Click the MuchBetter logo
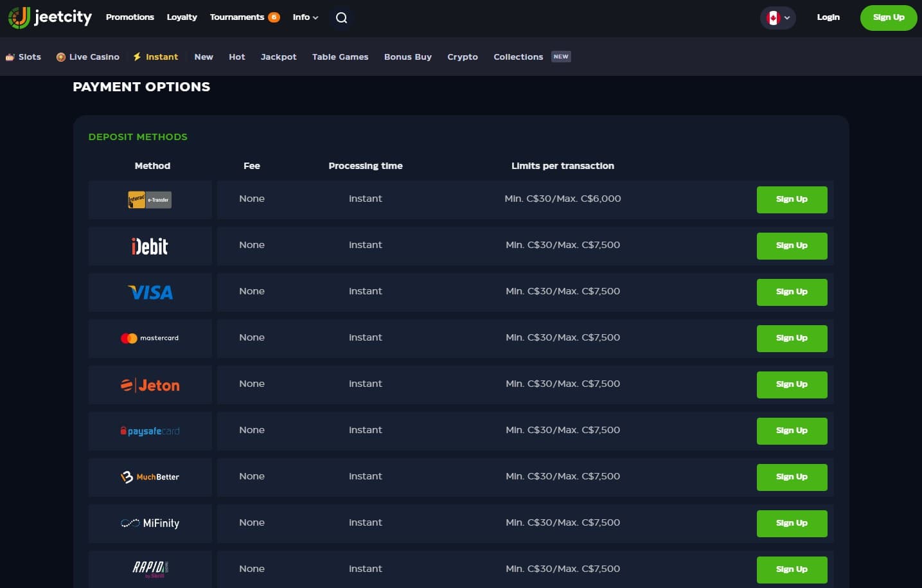Screen dimensions: 922x588 150,477
